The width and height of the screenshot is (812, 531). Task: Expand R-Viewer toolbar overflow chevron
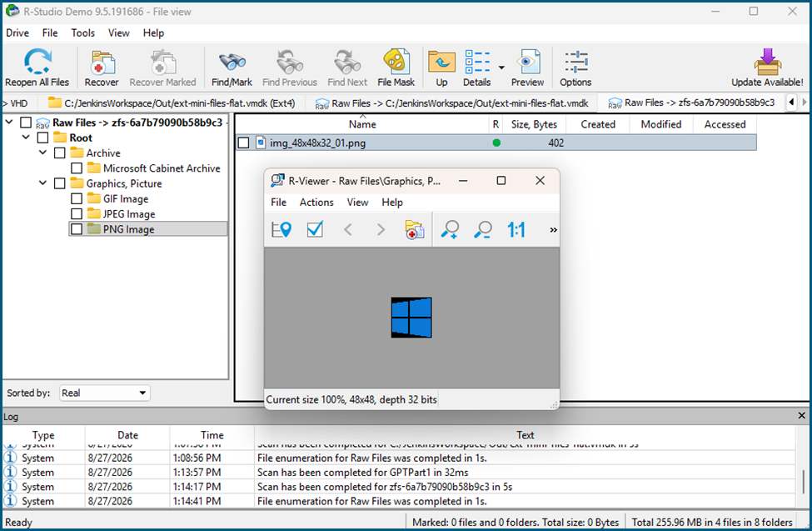(553, 230)
